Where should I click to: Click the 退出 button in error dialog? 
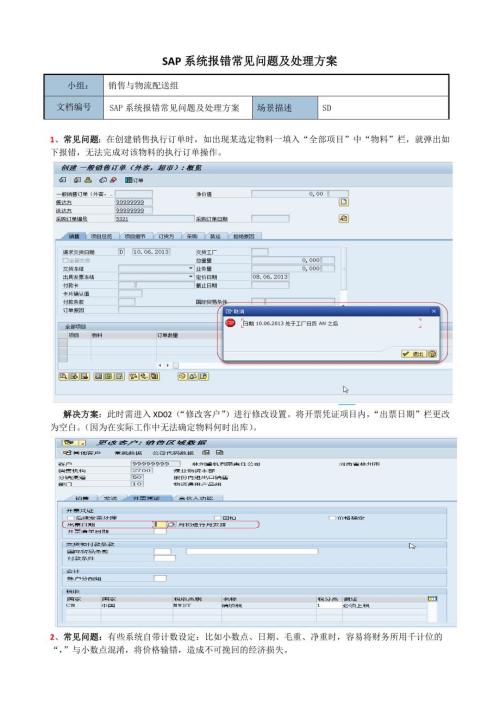tap(413, 354)
